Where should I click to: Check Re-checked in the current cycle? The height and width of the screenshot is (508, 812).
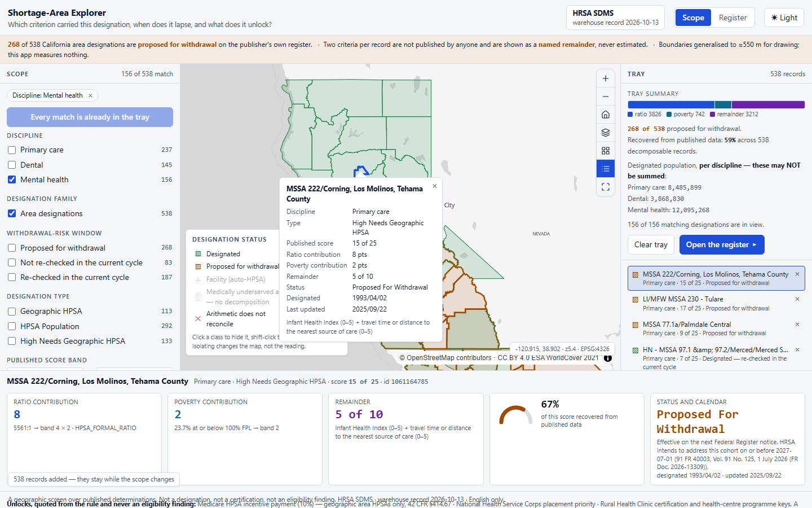[12, 277]
